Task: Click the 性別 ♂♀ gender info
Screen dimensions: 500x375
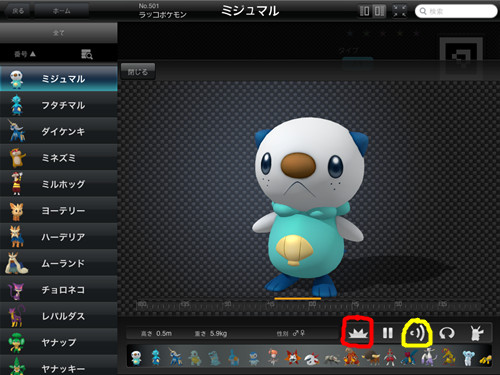Action: 291,333
